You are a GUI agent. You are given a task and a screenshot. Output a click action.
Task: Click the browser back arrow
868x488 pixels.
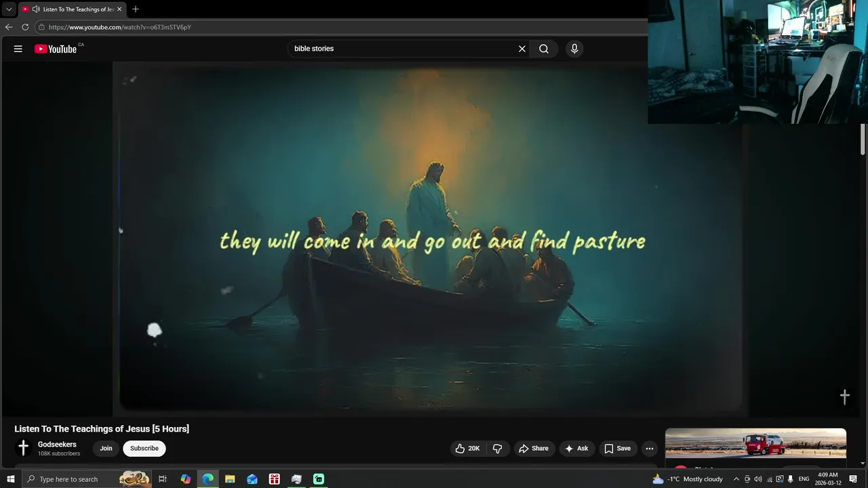pyautogui.click(x=9, y=27)
